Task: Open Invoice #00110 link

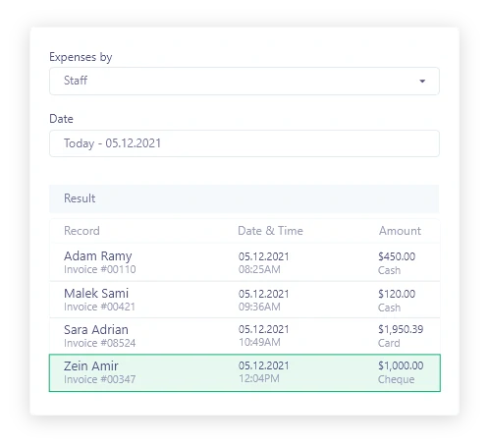Action: 100,269
